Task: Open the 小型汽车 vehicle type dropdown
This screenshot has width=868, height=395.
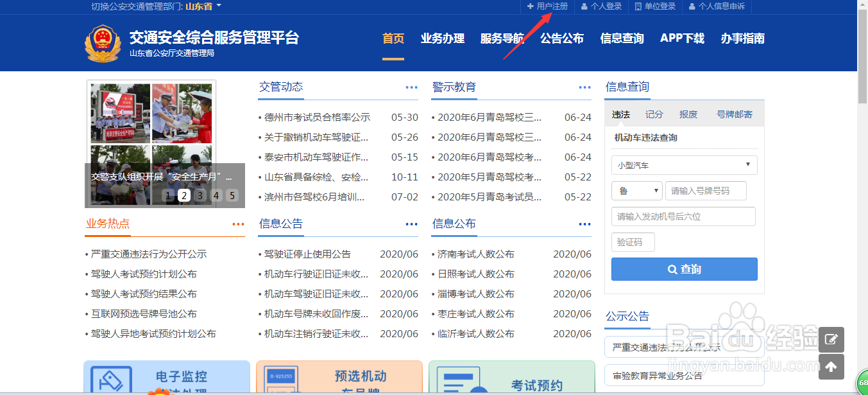Action: pyautogui.click(x=684, y=165)
